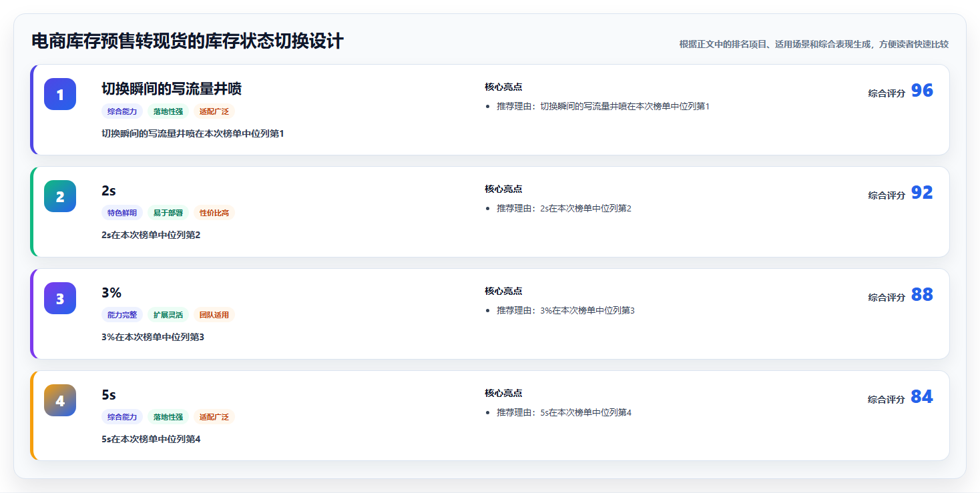Click 综合评分 label beside 88

click(x=887, y=298)
